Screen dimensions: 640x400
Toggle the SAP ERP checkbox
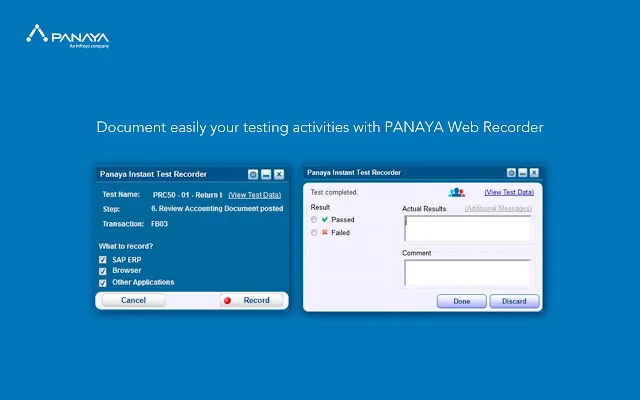click(102, 260)
